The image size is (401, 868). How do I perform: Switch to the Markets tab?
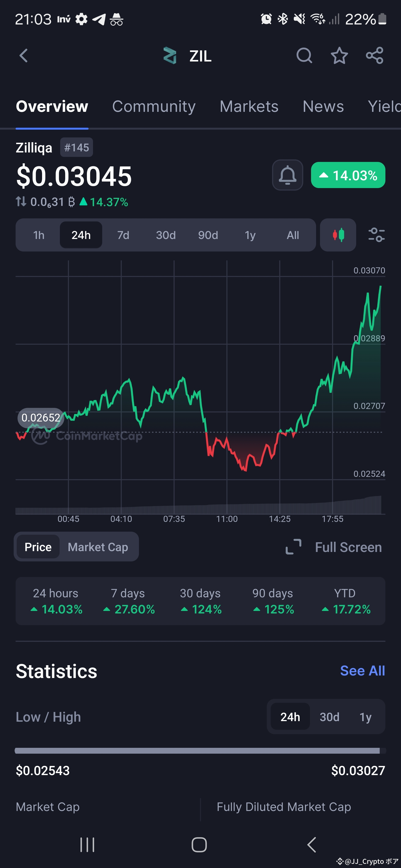coord(249,107)
